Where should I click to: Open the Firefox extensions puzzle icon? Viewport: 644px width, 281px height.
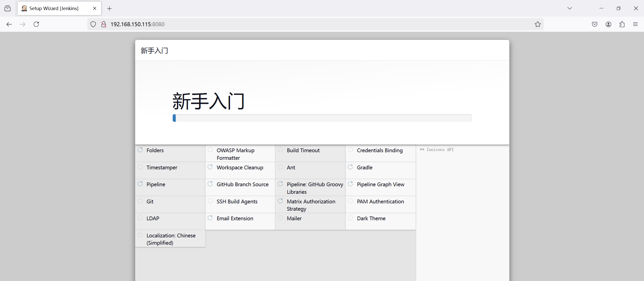coord(622,24)
